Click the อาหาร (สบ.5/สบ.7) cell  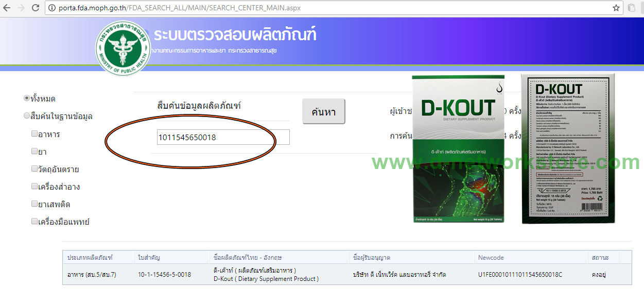92,275
